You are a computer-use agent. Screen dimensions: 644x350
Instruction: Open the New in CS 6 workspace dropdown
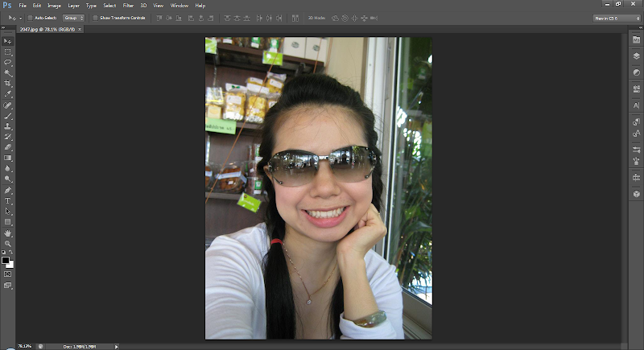pyautogui.click(x=617, y=18)
